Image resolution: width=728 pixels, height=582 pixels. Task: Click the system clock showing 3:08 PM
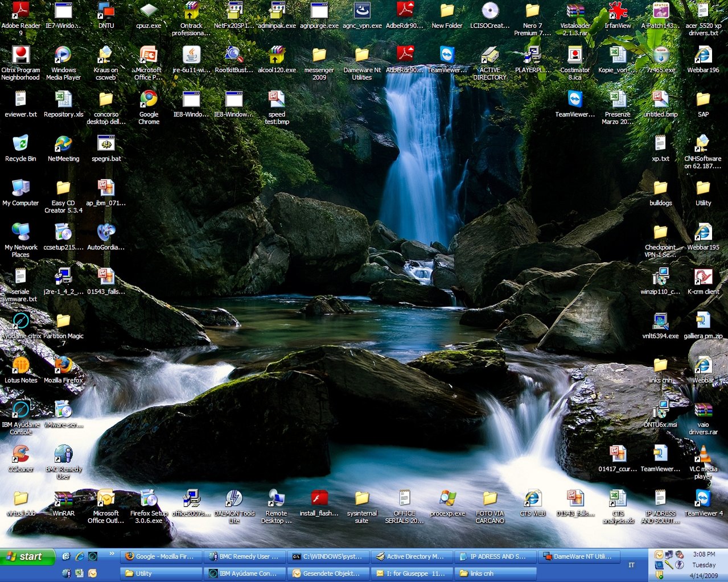[x=704, y=554]
